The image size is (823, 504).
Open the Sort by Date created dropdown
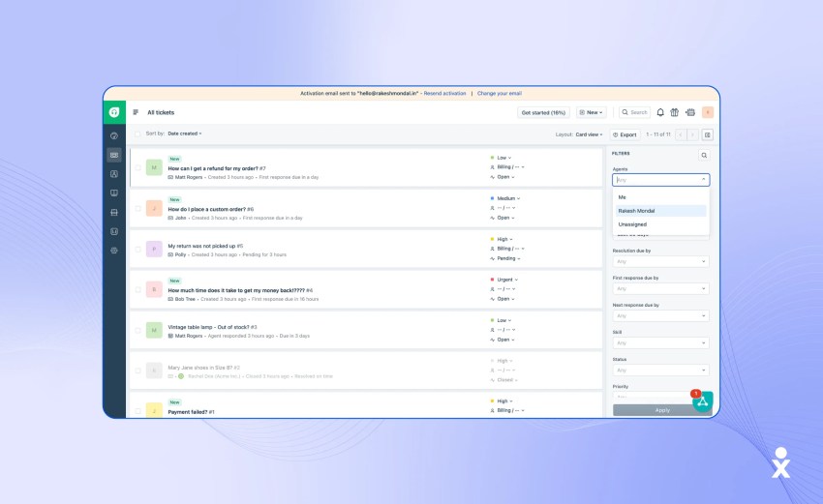[185, 133]
